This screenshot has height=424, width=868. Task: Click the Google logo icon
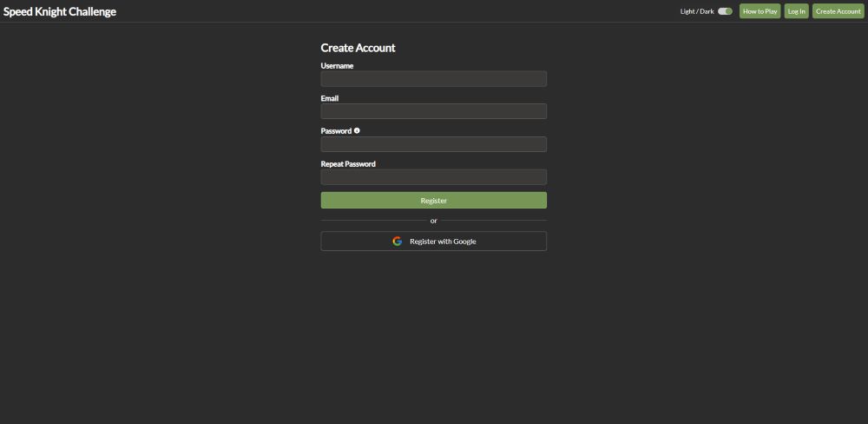(x=397, y=241)
